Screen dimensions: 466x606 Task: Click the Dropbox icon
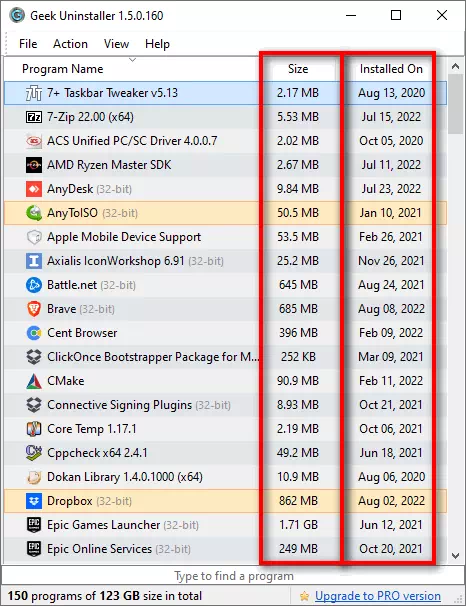point(34,501)
